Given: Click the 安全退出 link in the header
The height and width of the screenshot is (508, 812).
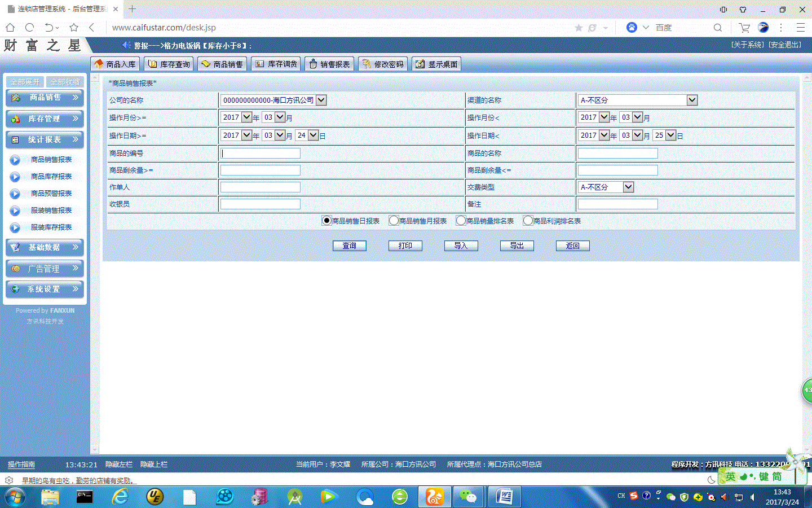Looking at the screenshot, I should pos(785,45).
